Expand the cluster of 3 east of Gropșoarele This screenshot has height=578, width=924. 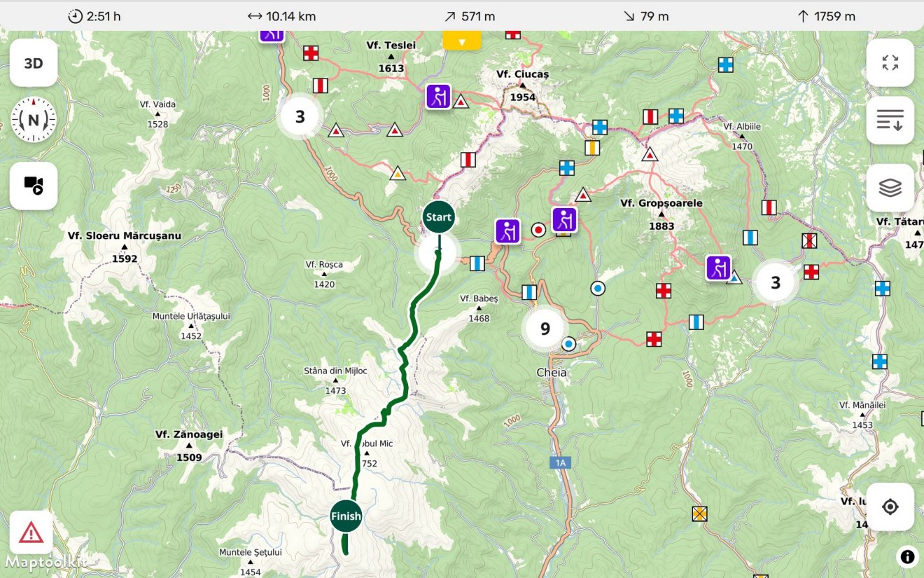776,283
